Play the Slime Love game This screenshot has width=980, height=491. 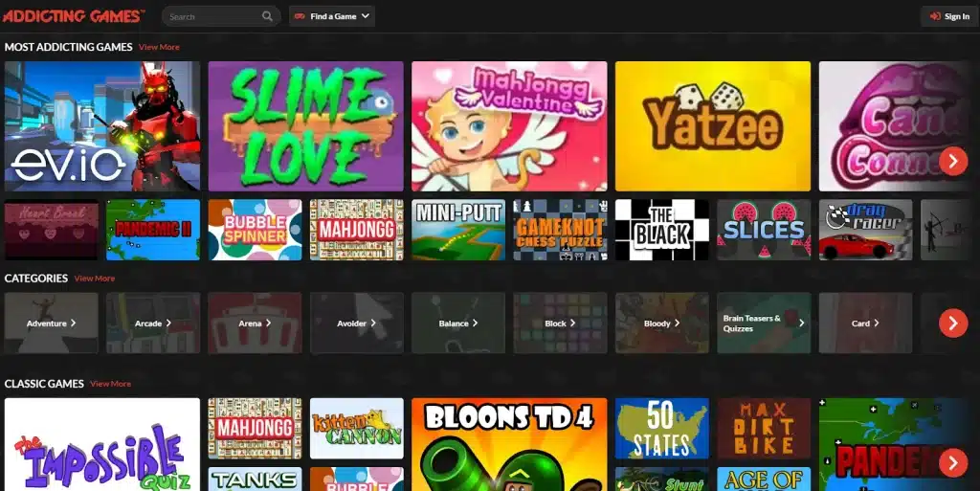305,126
